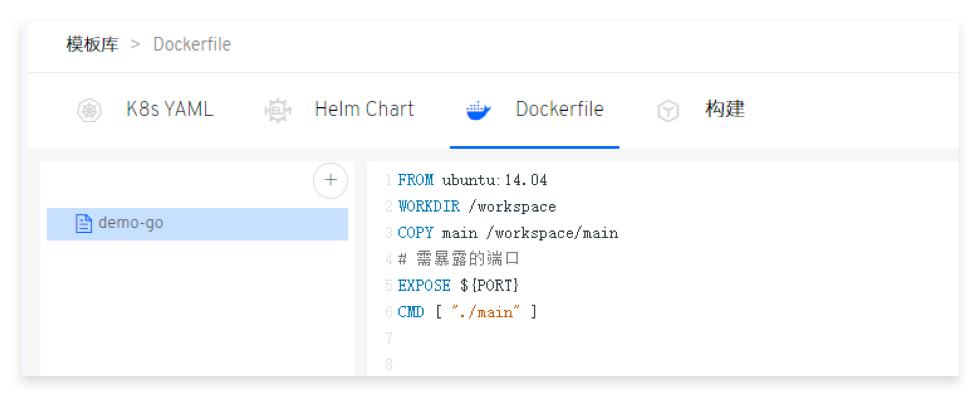Click the demo-go file document icon
Screen dimensions: 980x398
click(83, 223)
